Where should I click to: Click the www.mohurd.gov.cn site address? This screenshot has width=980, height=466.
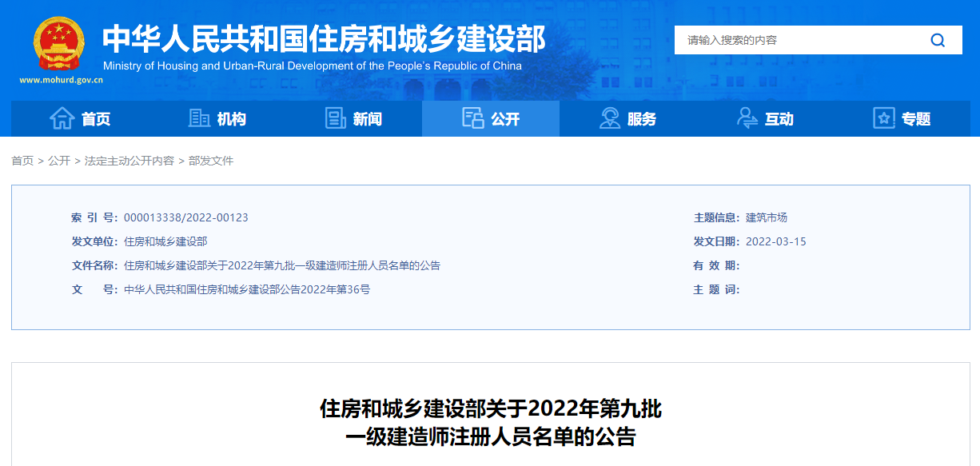61,80
